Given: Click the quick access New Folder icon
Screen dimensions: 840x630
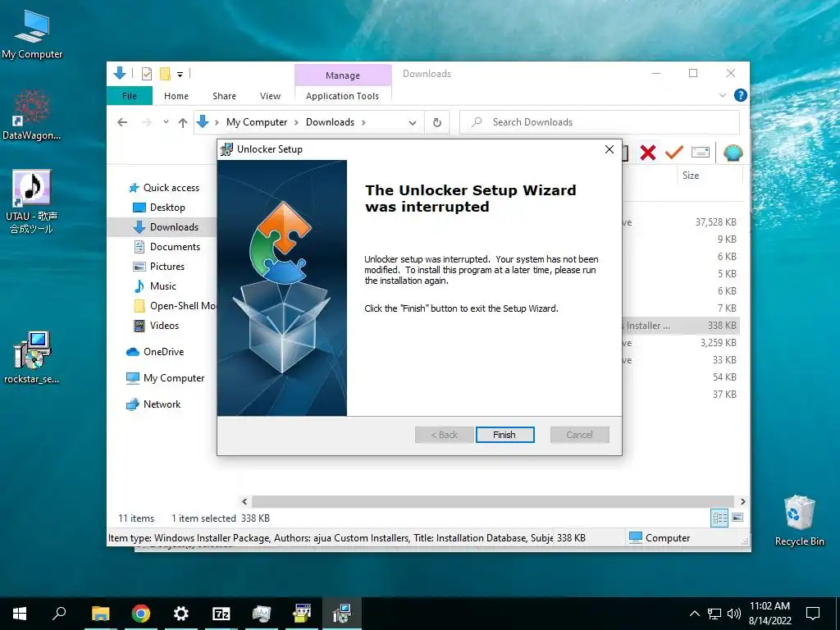Looking at the screenshot, I should pyautogui.click(x=165, y=74).
